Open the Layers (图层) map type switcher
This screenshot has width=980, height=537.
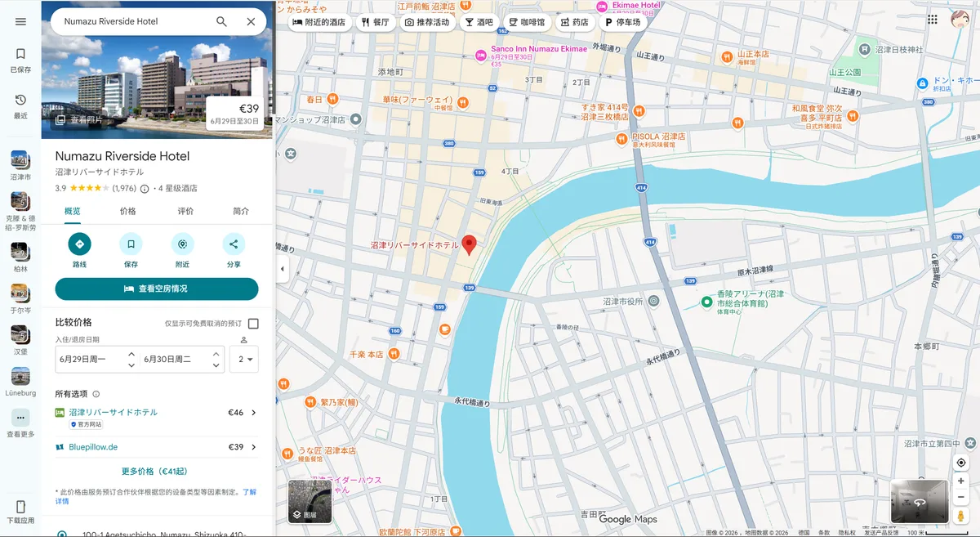pyautogui.click(x=310, y=501)
